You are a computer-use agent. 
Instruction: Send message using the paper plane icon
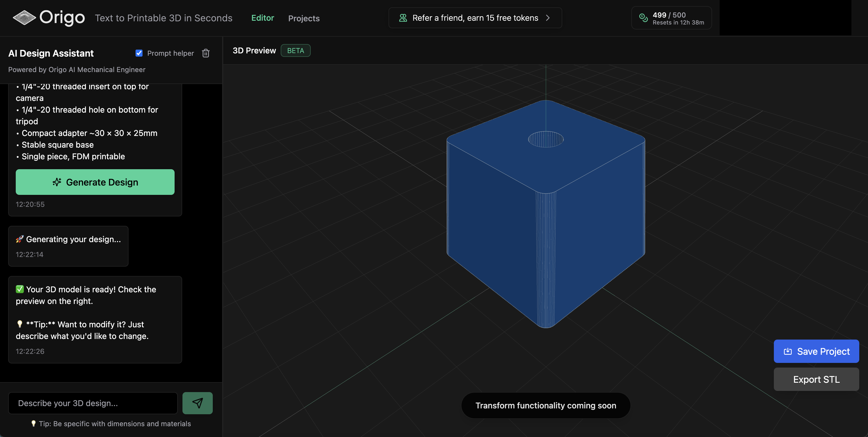click(197, 403)
